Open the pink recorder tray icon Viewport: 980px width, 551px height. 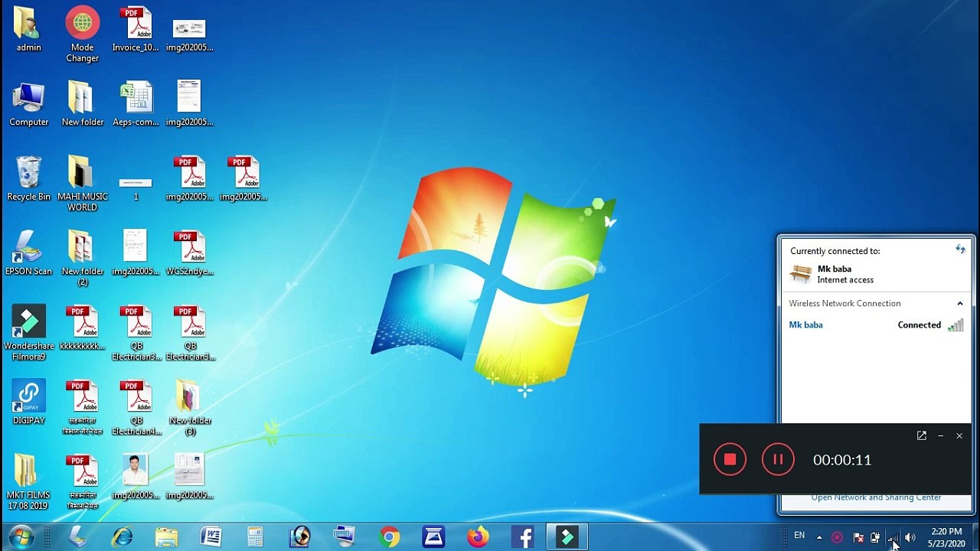(x=837, y=537)
